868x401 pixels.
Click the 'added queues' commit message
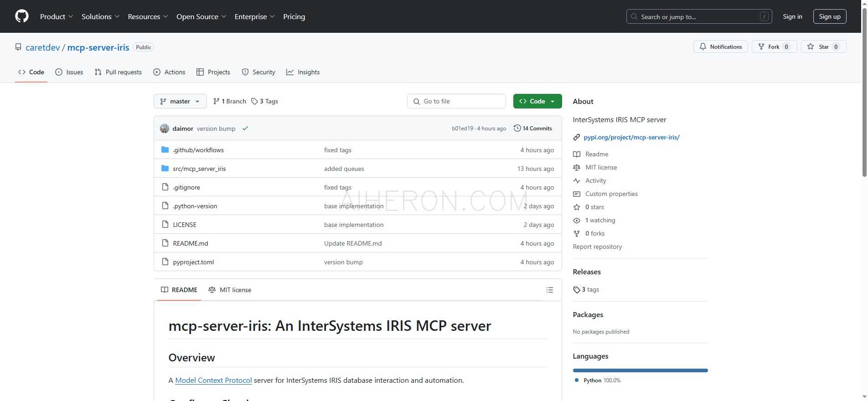(x=344, y=169)
